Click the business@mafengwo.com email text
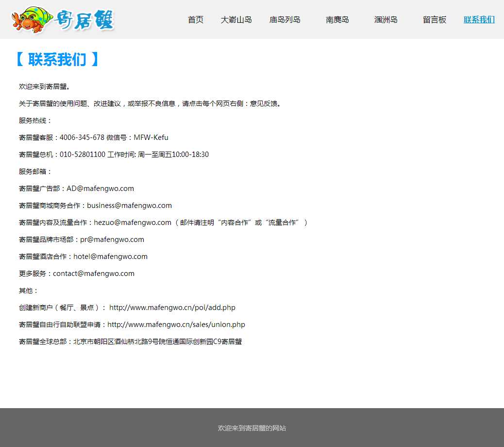This screenshot has height=447, width=504. pyautogui.click(x=129, y=206)
